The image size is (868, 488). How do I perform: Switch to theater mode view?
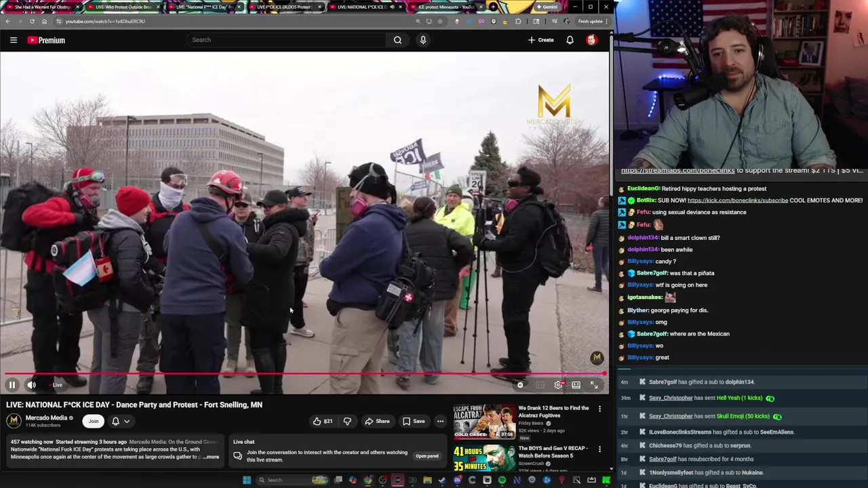[576, 385]
